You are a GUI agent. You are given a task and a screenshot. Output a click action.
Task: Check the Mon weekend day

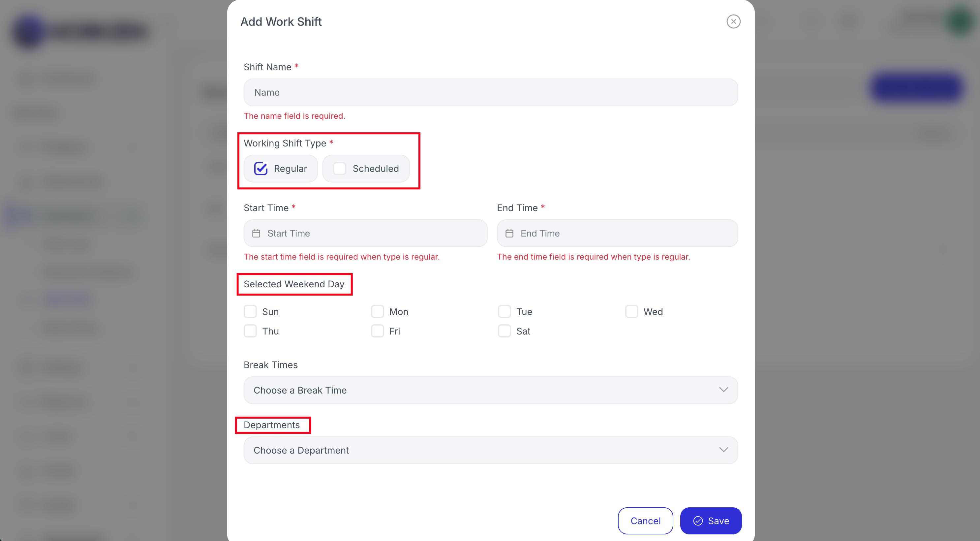click(377, 311)
